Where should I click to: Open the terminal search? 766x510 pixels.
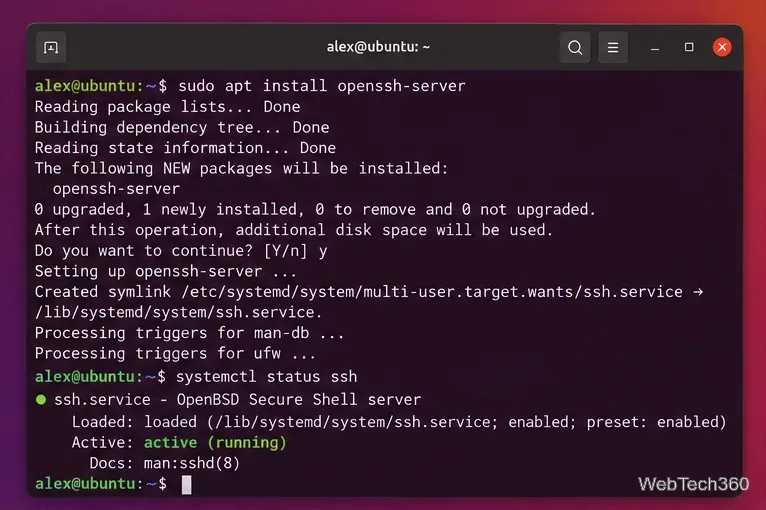coord(575,47)
